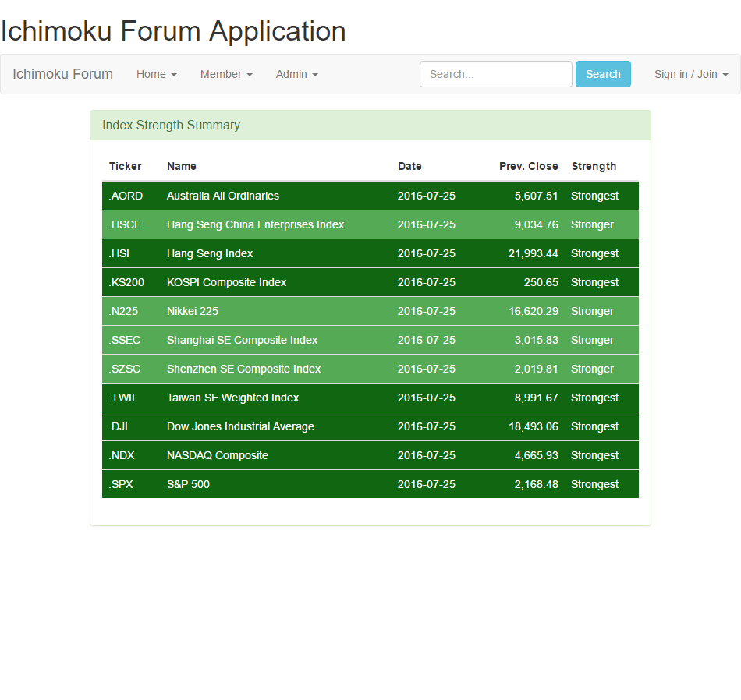Expand the Member dropdown menu
The width and height of the screenshot is (741, 700).
pos(226,74)
